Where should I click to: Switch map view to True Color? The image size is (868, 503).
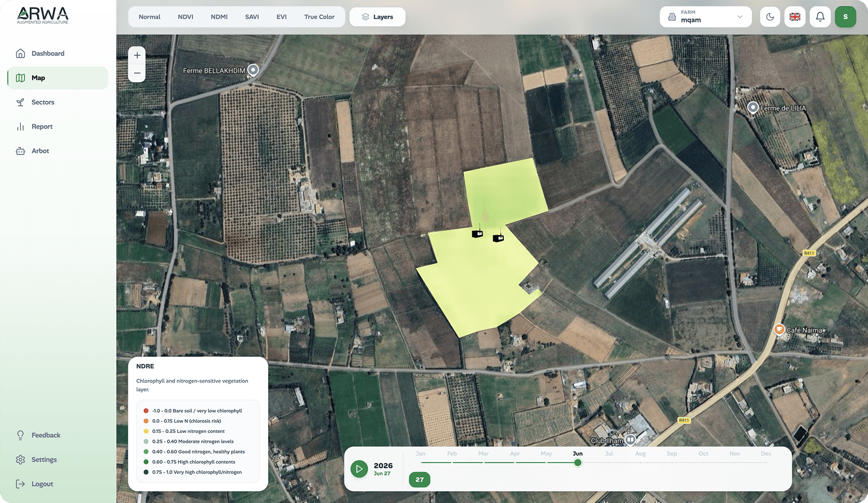[x=319, y=17]
